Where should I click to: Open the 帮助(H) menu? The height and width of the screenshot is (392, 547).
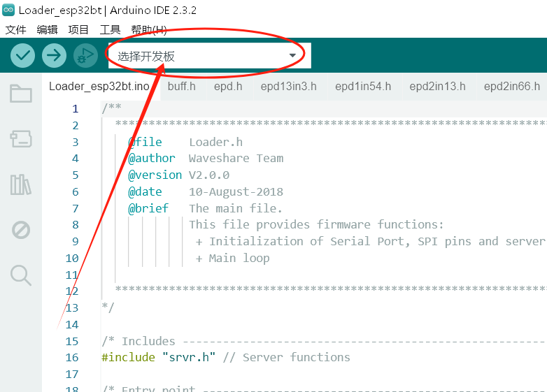(x=148, y=29)
